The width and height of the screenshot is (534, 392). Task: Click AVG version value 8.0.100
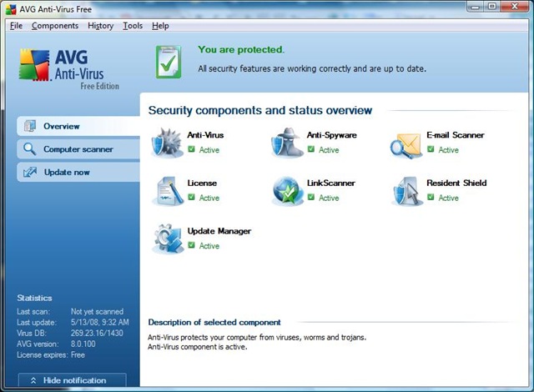[x=83, y=344]
